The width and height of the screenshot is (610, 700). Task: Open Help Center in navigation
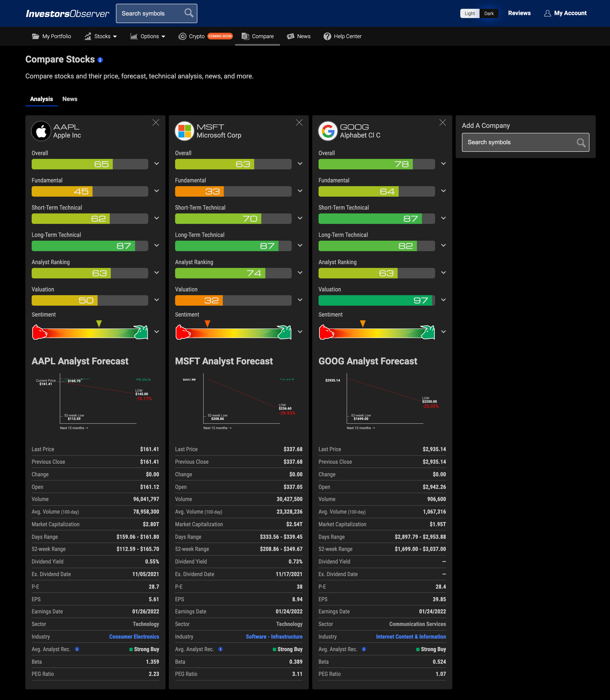(342, 36)
